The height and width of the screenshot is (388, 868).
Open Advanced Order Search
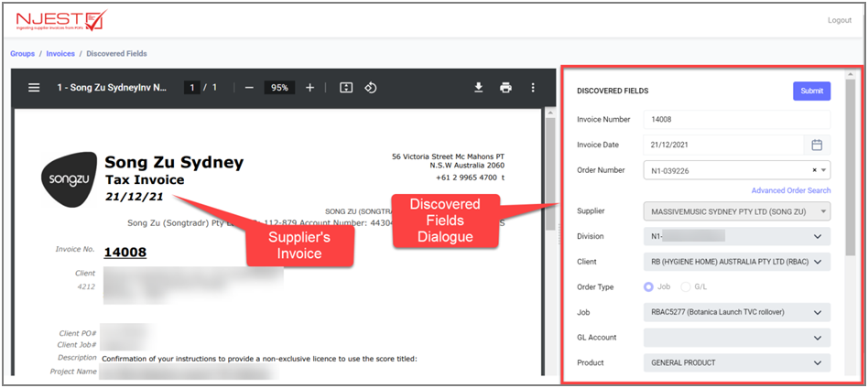click(791, 190)
